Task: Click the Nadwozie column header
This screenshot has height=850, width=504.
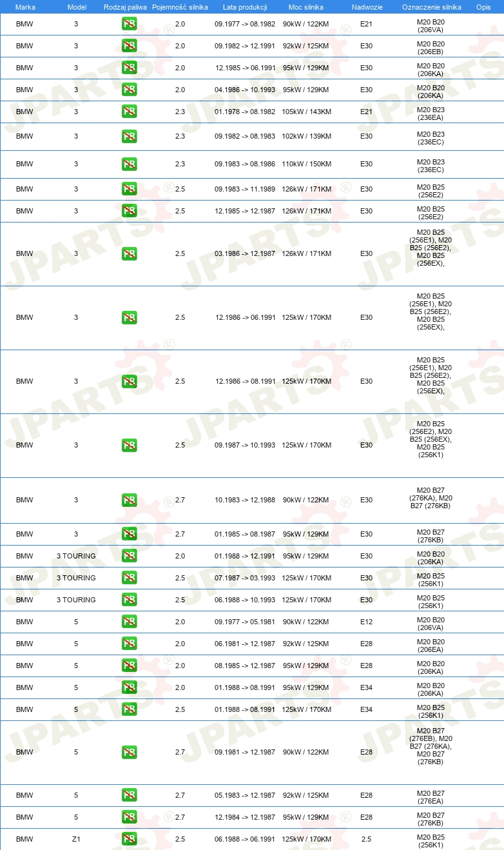Action: point(367,6)
